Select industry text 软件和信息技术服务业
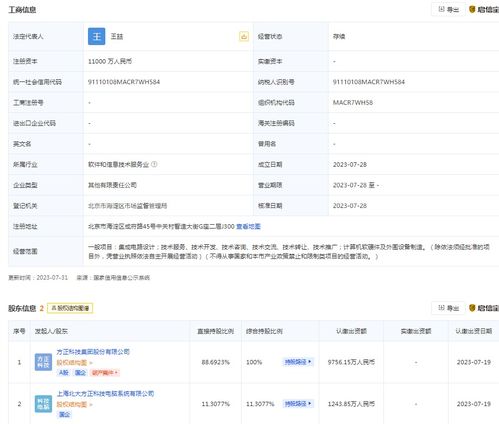This screenshot has width=499, height=424. pos(118,164)
